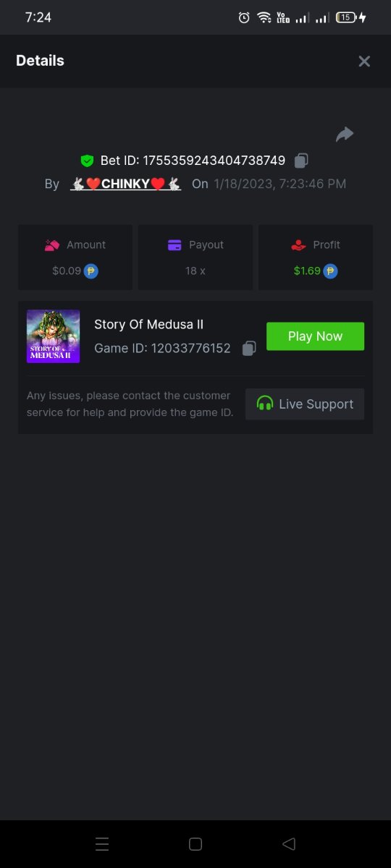This screenshot has width=391, height=868.
Task: Tap the coin icon beside $1.69
Action: pyautogui.click(x=330, y=271)
